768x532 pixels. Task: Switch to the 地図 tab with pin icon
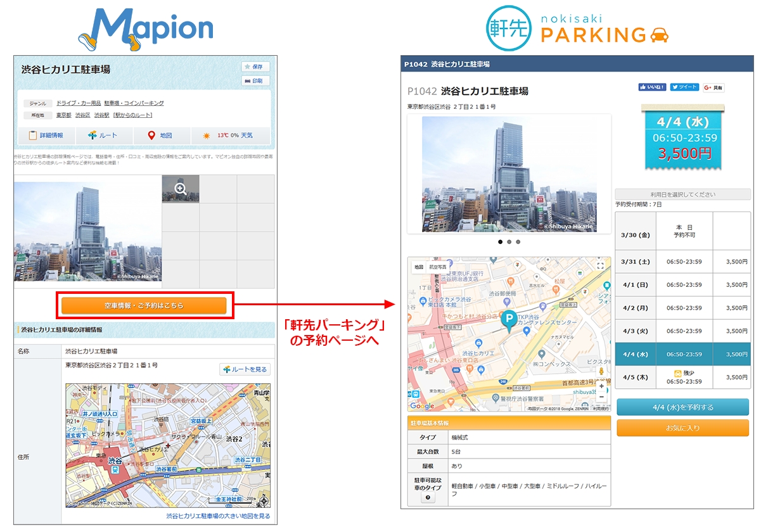tap(162, 136)
